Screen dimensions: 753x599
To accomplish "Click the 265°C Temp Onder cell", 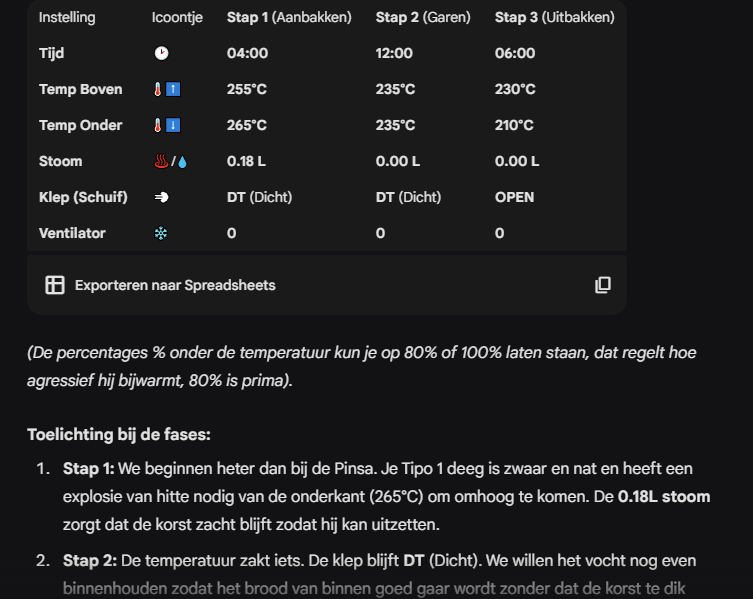I will click(x=246, y=125).
